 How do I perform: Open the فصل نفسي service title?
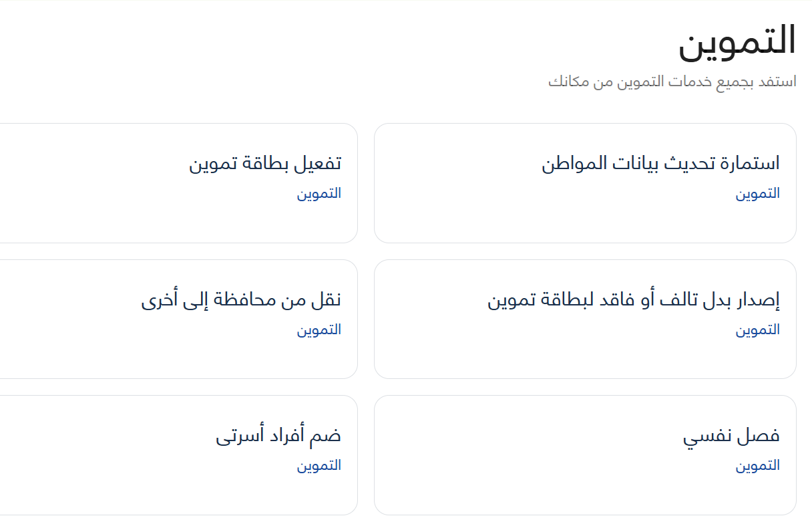click(x=731, y=436)
